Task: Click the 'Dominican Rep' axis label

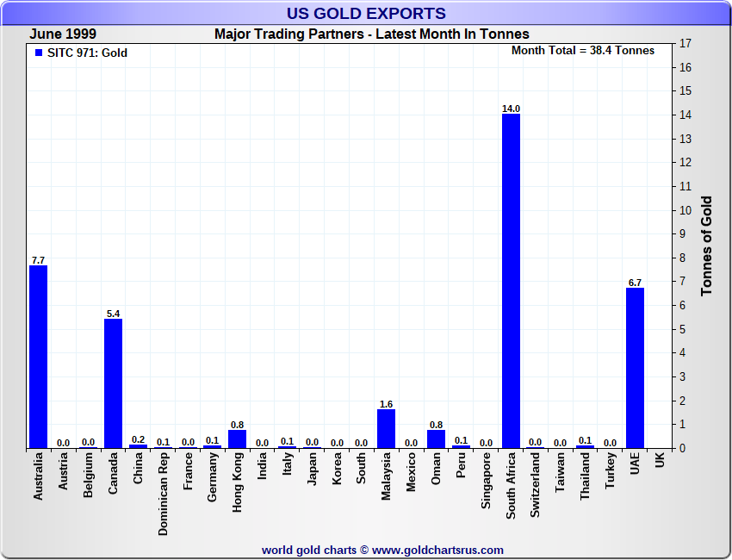Action: [x=163, y=494]
